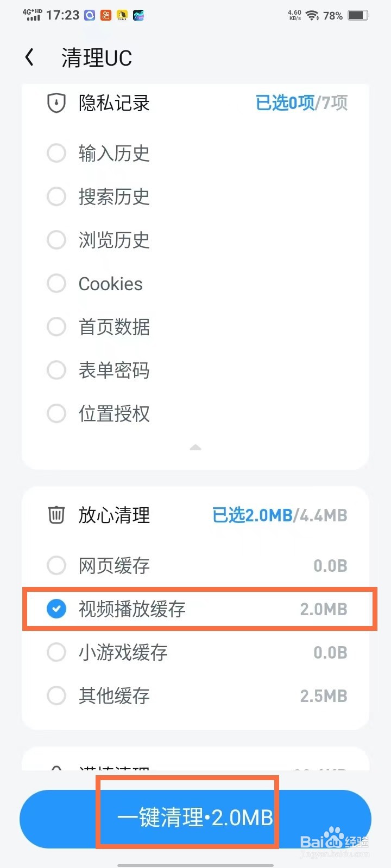The height and width of the screenshot is (868, 391).
Task: Tap 已选2.0MB/4.4MB selection summary
Action: (x=280, y=515)
